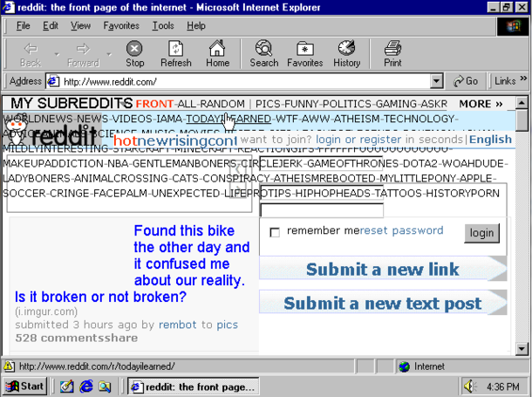Open the File menu
This screenshot has height=397, width=532.
(23, 26)
